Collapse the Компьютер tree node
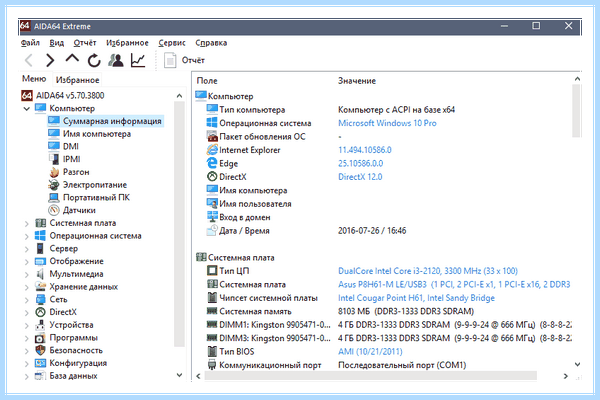The width and height of the screenshot is (600, 400). (x=26, y=109)
